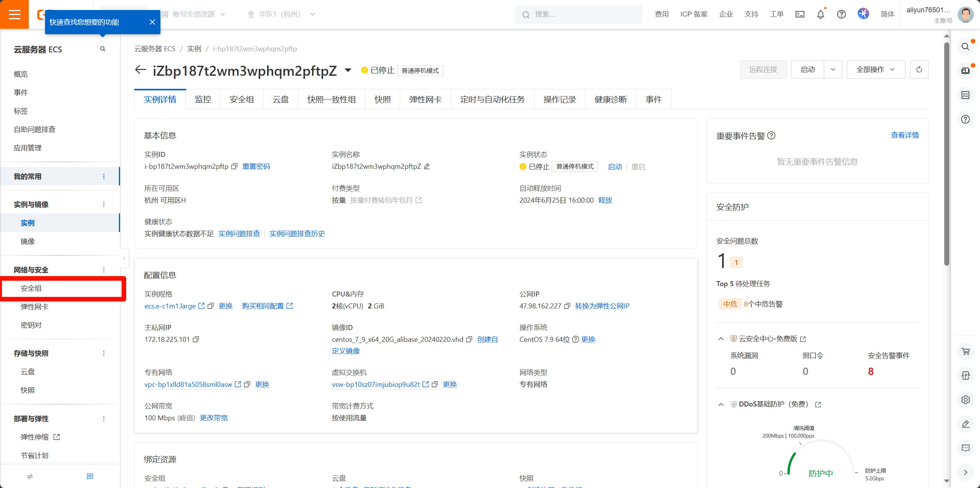980x488 pixels.
Task: Click the user avatar picture
Action: click(x=965, y=15)
